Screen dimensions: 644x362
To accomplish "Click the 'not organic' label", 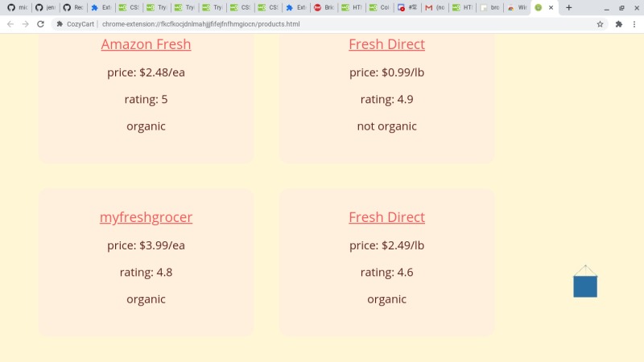I will pos(387,126).
